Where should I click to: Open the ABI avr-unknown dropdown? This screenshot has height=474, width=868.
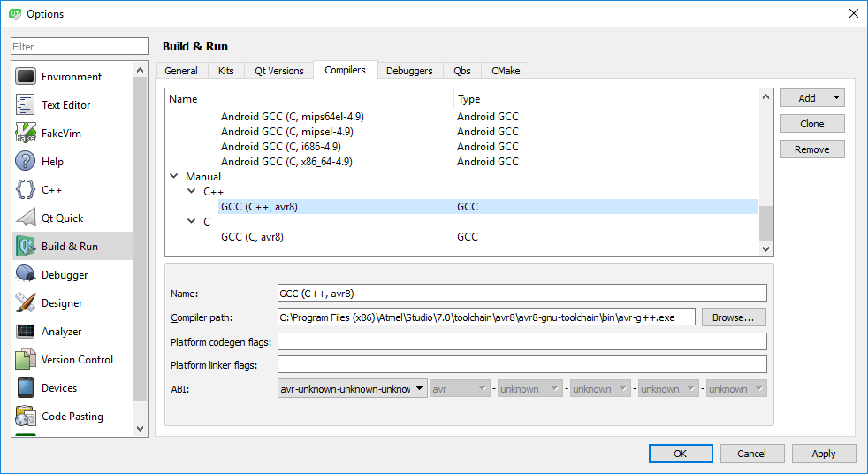pyautogui.click(x=352, y=389)
